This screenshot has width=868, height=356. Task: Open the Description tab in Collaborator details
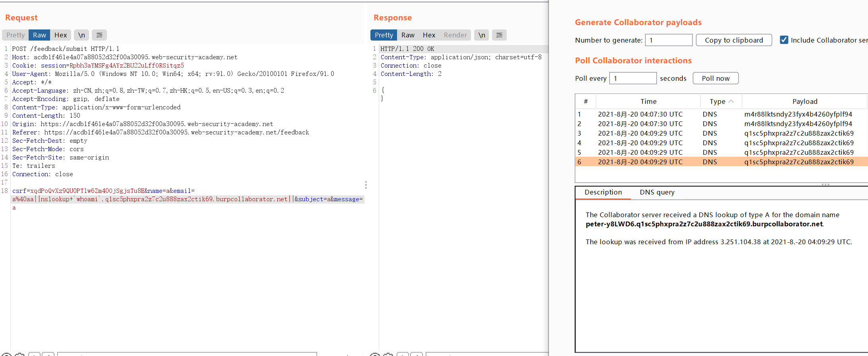(x=603, y=192)
